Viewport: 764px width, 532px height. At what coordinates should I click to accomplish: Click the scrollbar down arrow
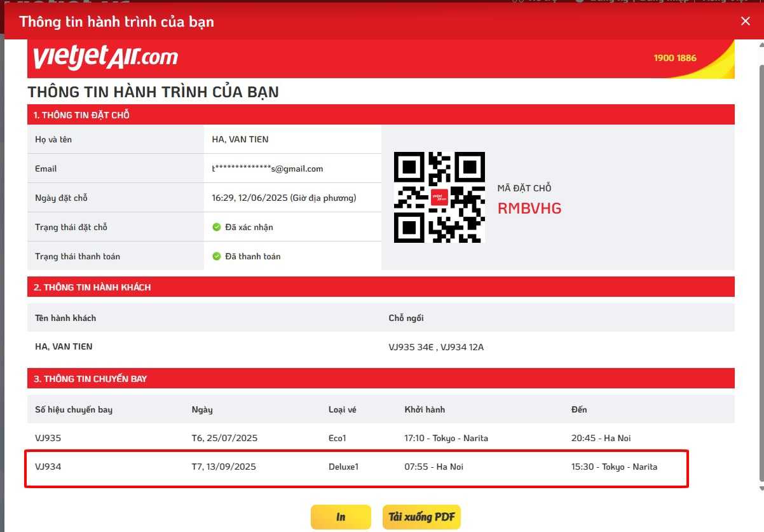coord(760,488)
